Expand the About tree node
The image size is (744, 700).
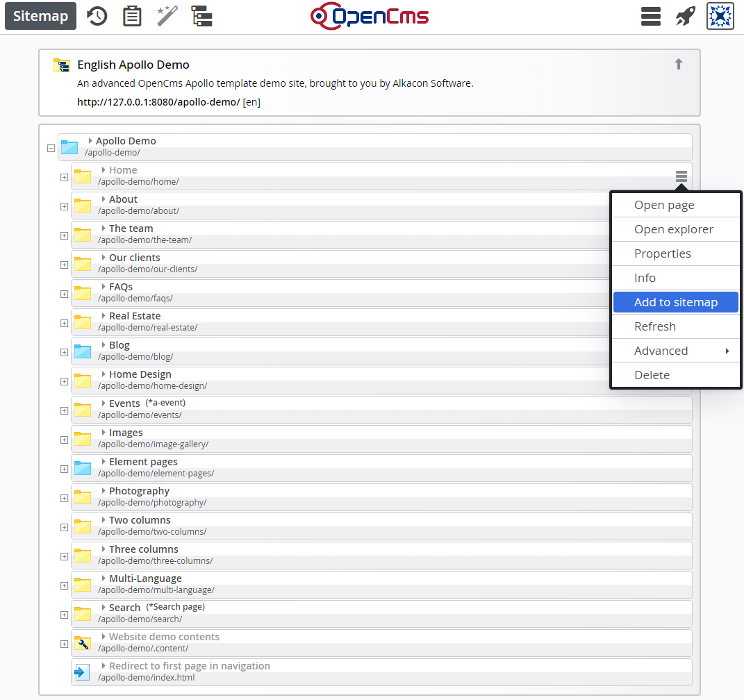point(64,207)
